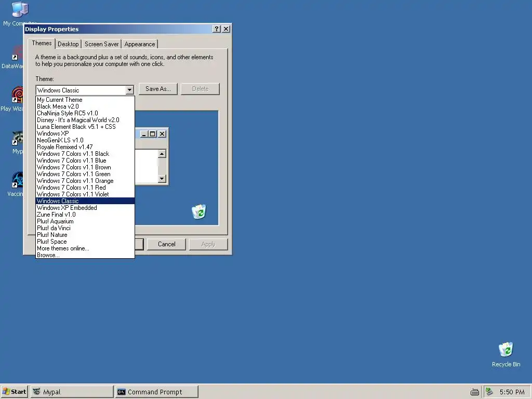Viewport: 532px width, 399px height.
Task: Click the Start button on the taskbar
Action: click(14, 392)
